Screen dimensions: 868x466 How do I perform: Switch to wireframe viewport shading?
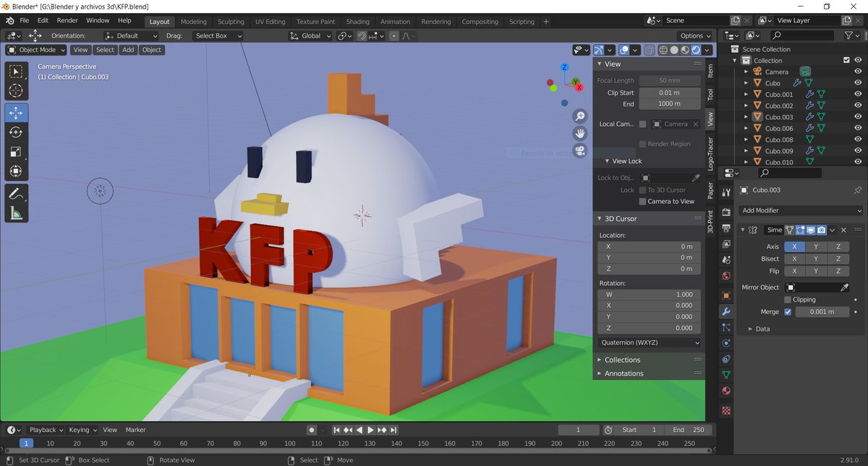663,50
